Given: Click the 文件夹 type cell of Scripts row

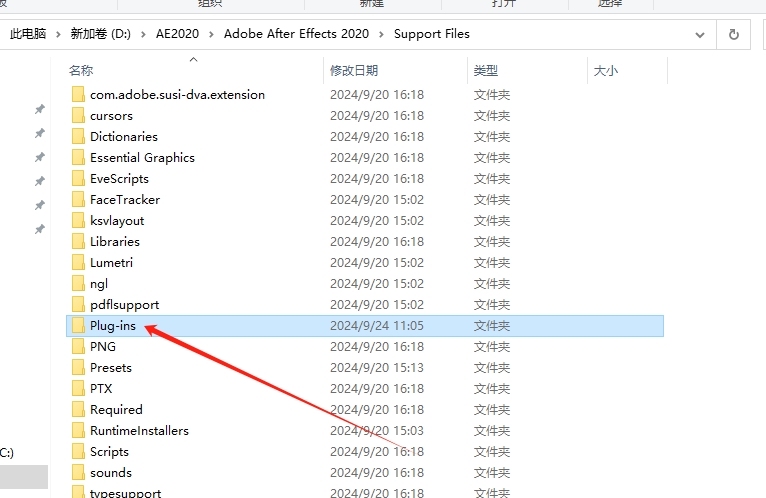Looking at the screenshot, I should tap(491, 452).
